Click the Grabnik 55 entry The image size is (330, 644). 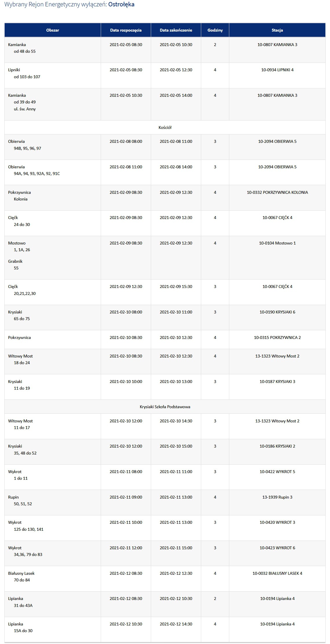pos(15,265)
